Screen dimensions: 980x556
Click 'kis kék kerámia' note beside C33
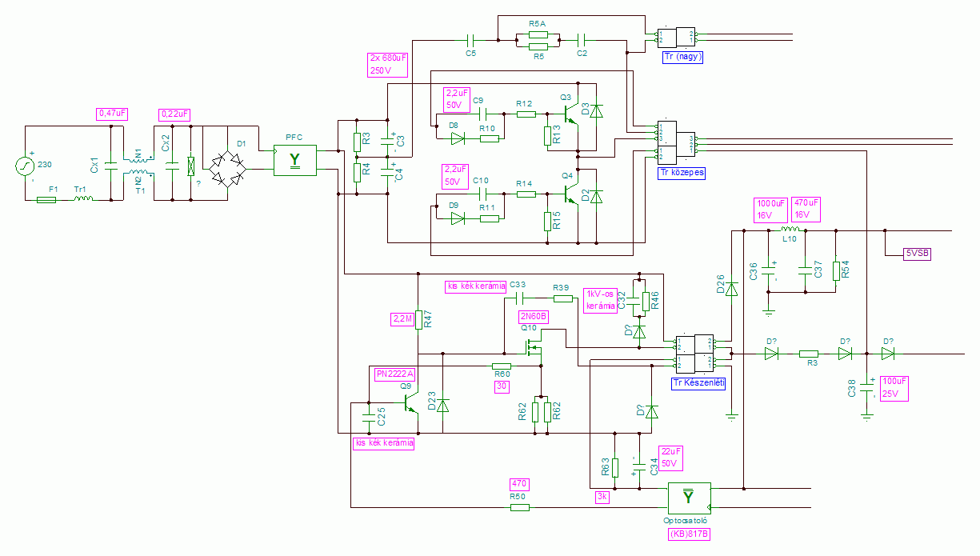(475, 286)
